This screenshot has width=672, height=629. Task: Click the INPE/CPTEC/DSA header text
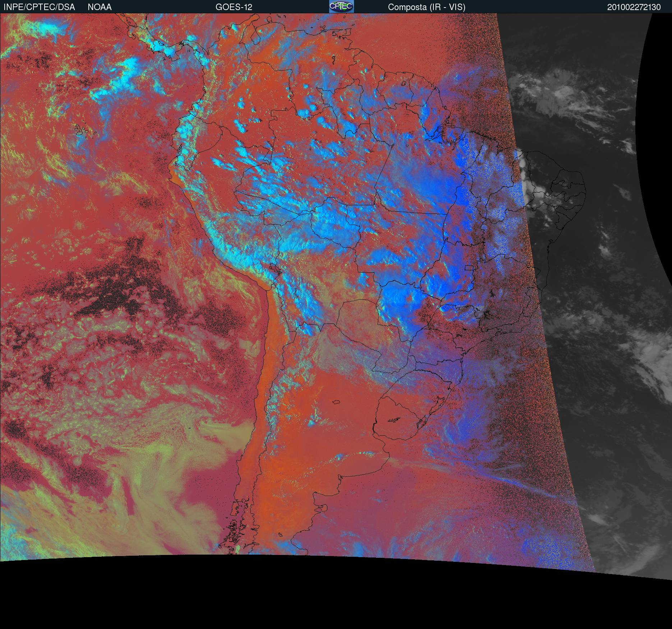39,7
